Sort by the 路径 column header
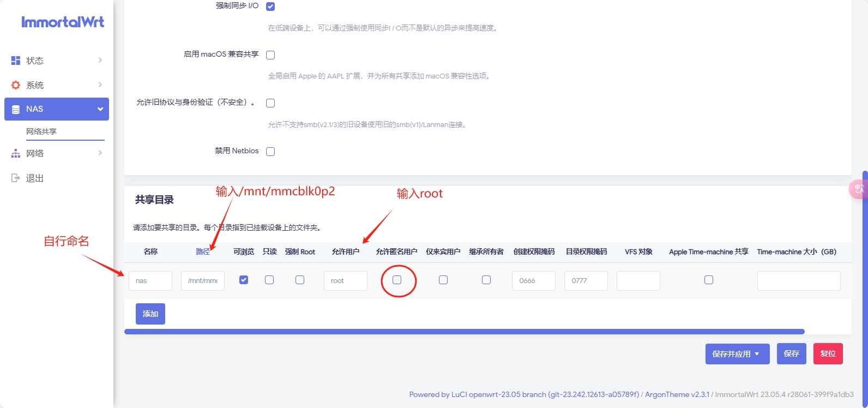Screen dimensions: 868x408 (203, 251)
